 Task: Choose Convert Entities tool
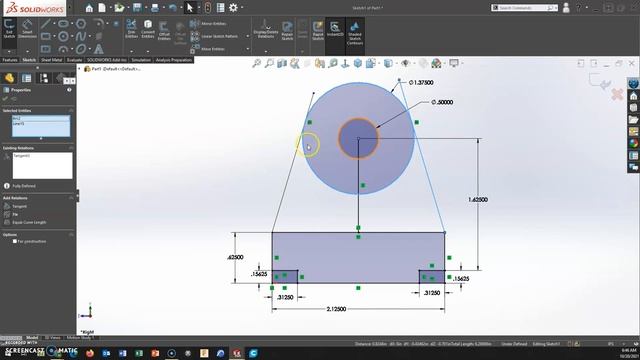point(148,29)
